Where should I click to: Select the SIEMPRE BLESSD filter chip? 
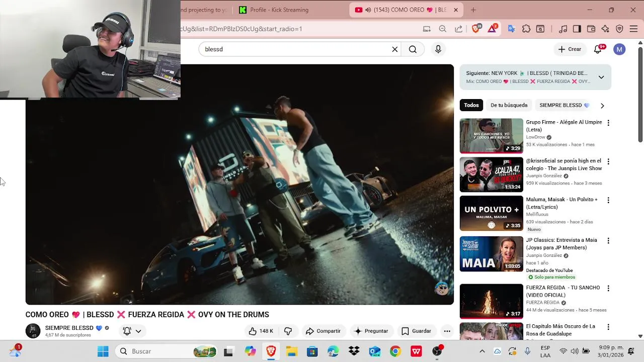[x=564, y=105]
